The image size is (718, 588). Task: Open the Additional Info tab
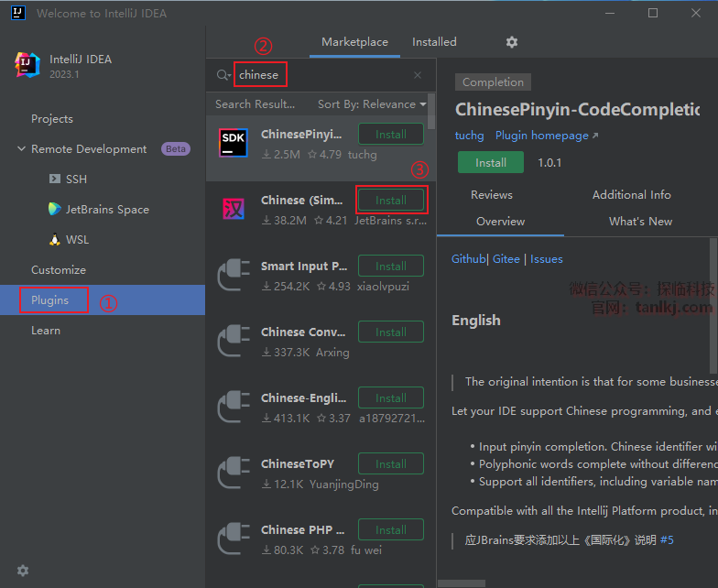coord(632,194)
